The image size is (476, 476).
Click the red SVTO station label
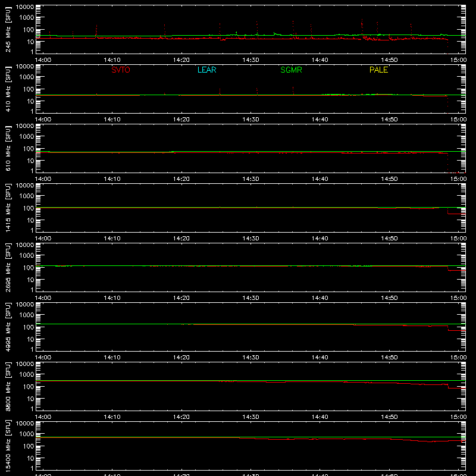[x=121, y=70]
